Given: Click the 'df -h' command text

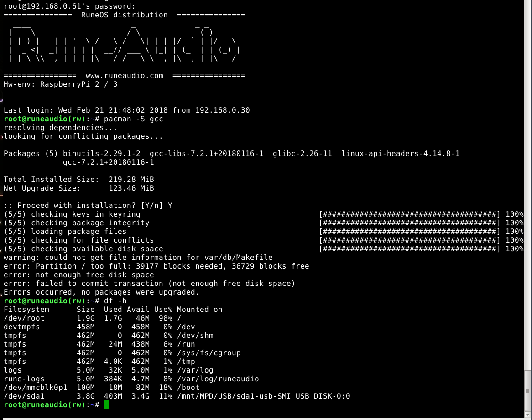Looking at the screenshot, I should point(115,301).
